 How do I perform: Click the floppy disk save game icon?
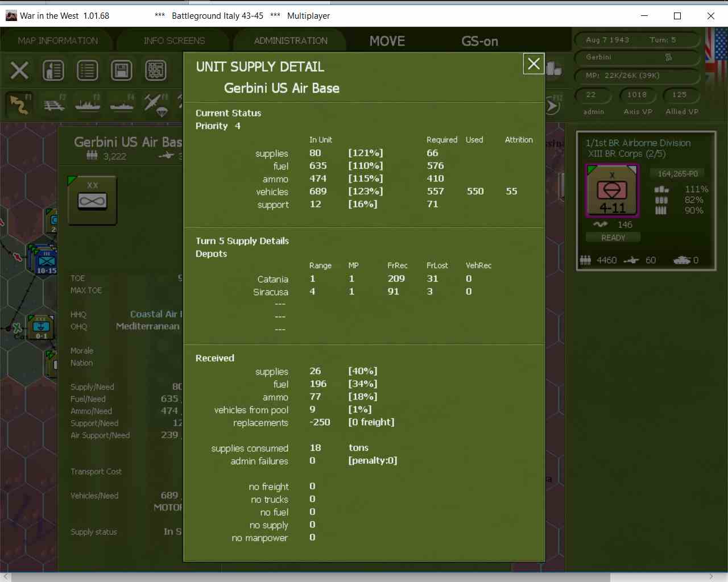pyautogui.click(x=121, y=70)
